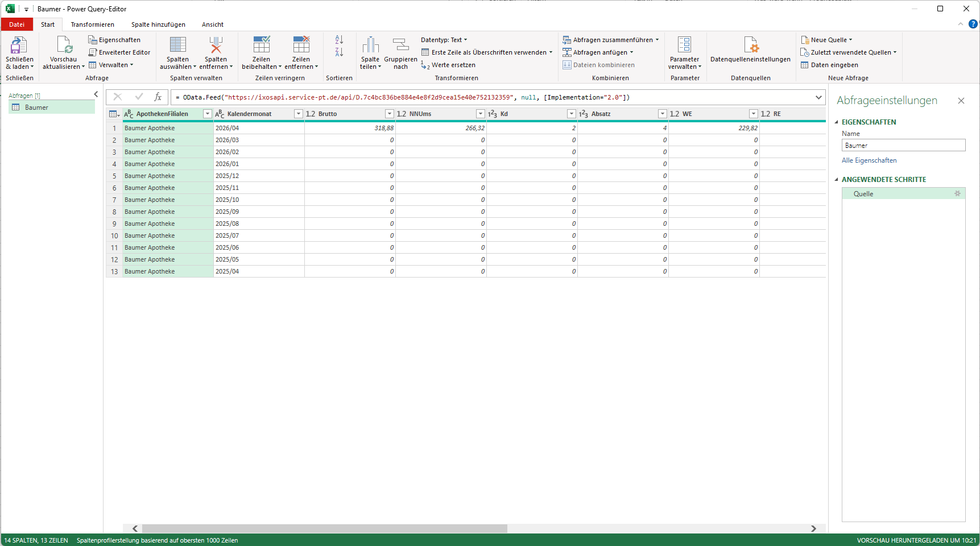Collapse the Abfragen pane
This screenshot has height=546, width=980.
(x=96, y=94)
